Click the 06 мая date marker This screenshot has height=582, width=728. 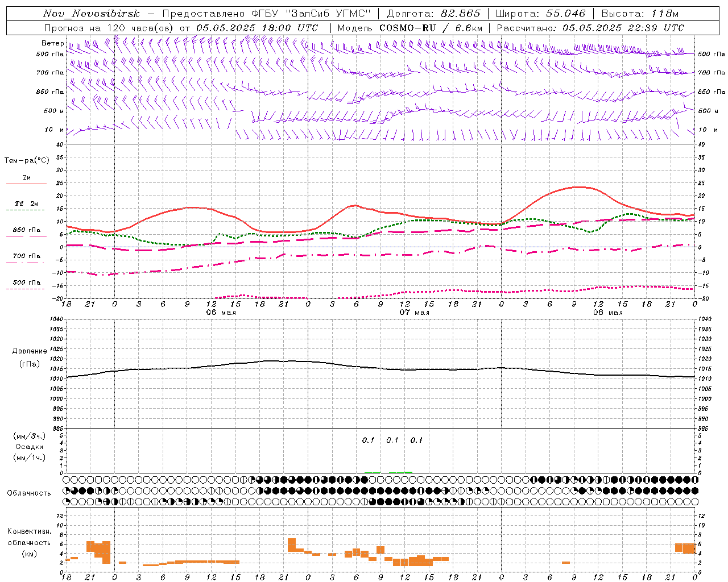[x=221, y=313]
